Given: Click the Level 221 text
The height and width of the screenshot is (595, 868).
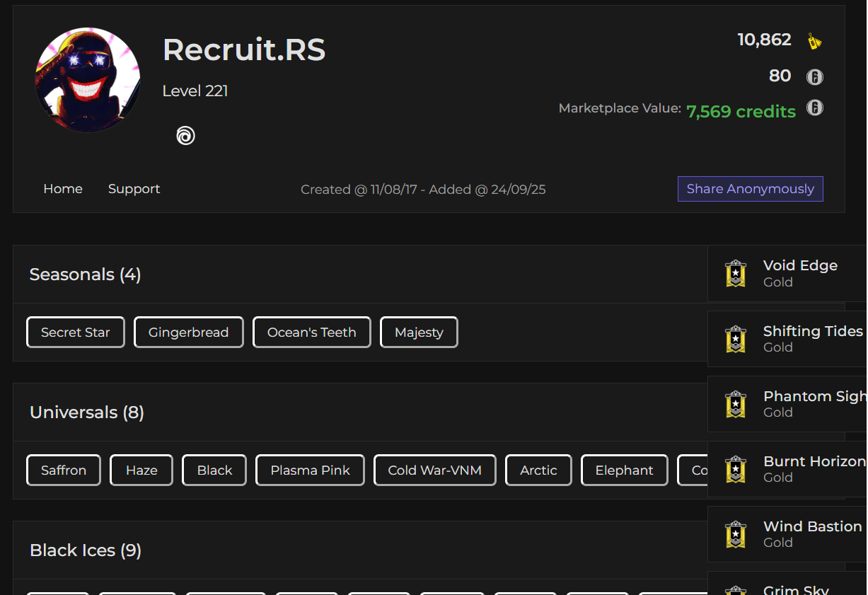Looking at the screenshot, I should pyautogui.click(x=195, y=91).
